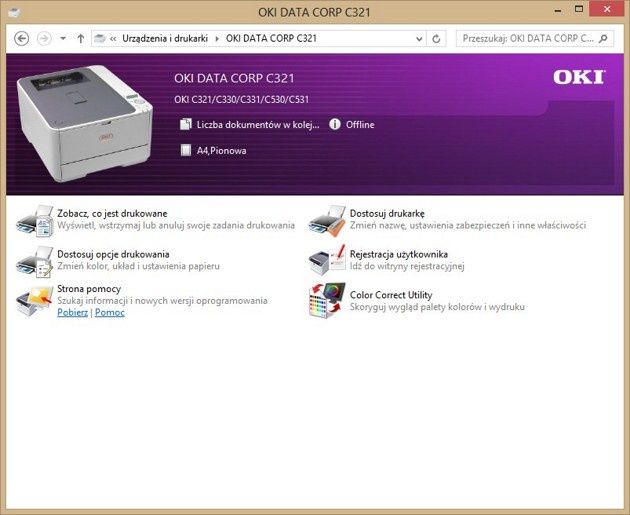Screen dimensions: 630x515
Task: Maximize the OKI DATA CORP C321 window
Action: [x=579, y=10]
